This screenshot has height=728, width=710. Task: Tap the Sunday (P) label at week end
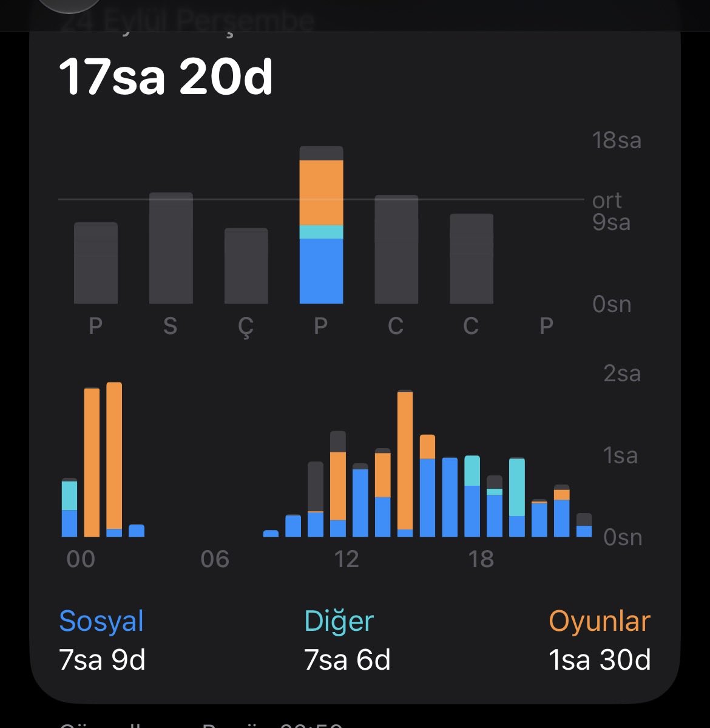click(x=546, y=325)
